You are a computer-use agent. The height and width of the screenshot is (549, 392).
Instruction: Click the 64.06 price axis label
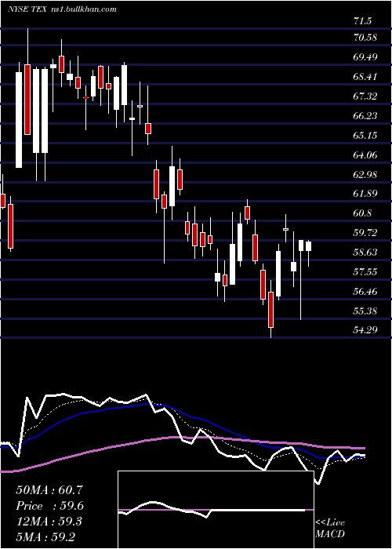(365, 155)
